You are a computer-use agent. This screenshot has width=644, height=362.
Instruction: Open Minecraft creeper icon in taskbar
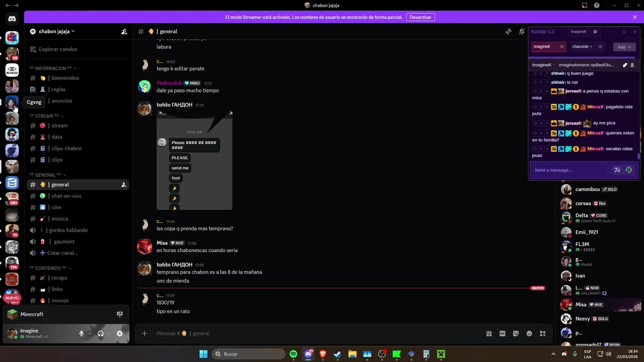[441, 354]
